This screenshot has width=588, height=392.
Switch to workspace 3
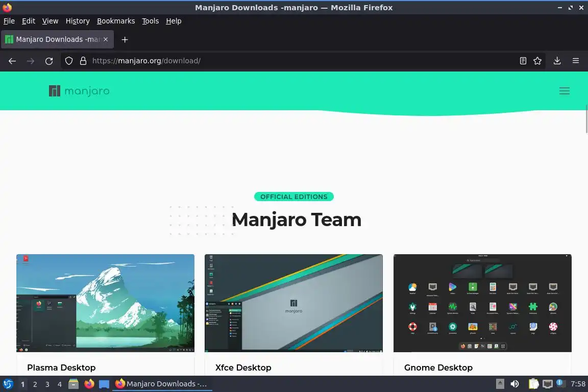tap(47, 384)
